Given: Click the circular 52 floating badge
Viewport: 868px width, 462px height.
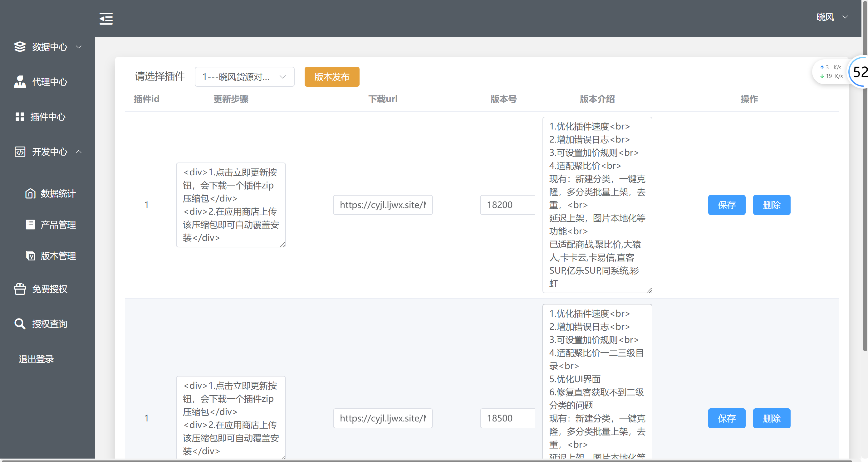Looking at the screenshot, I should pos(858,72).
